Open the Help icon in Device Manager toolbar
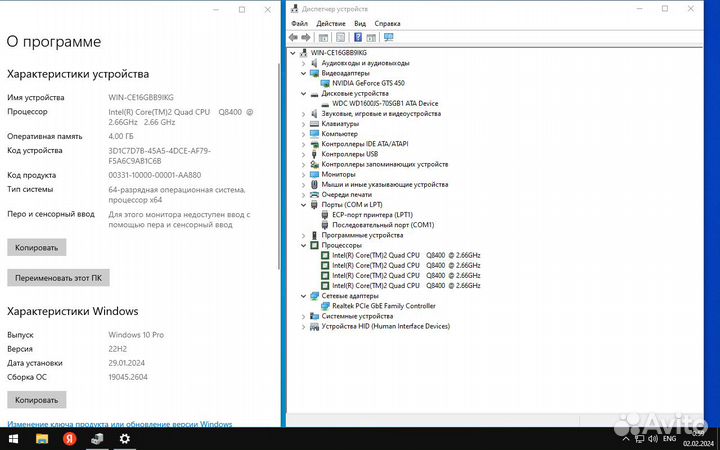Image resolution: width=720 pixels, height=450 pixels. point(358,37)
